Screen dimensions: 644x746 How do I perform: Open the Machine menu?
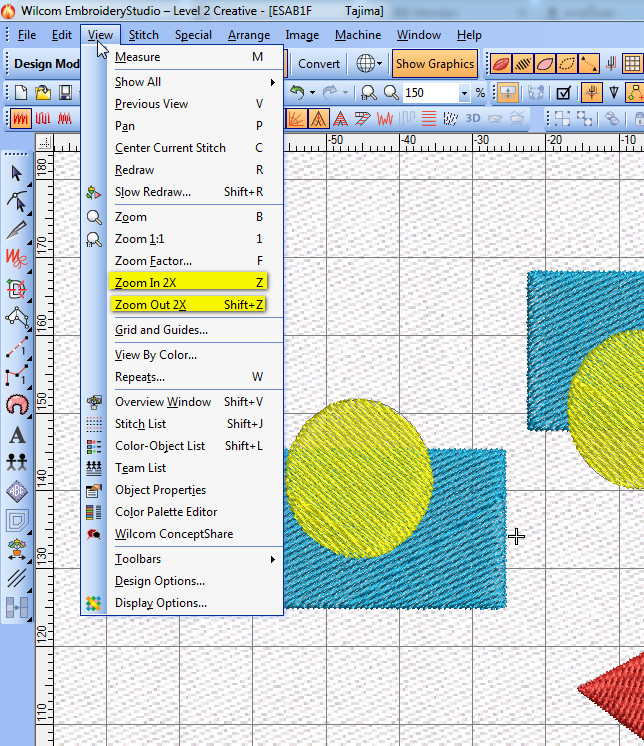pyautogui.click(x=358, y=35)
